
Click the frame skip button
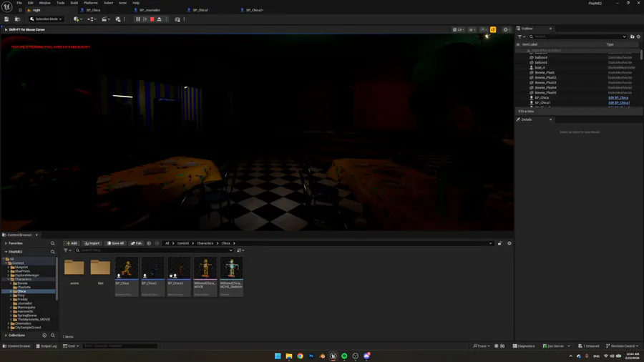click(x=145, y=19)
